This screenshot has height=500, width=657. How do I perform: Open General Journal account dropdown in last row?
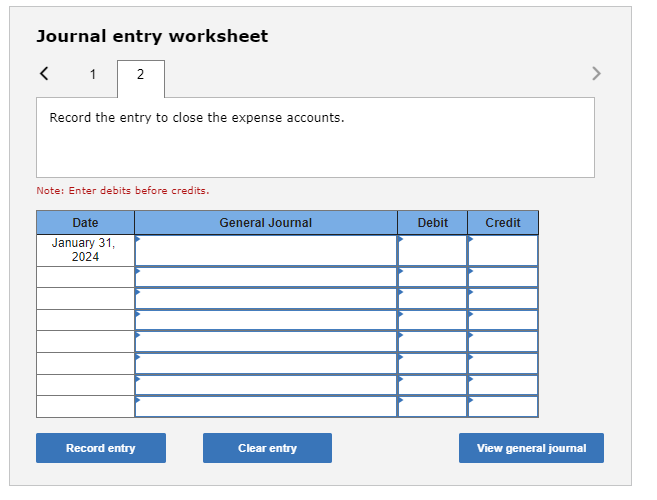pos(266,406)
